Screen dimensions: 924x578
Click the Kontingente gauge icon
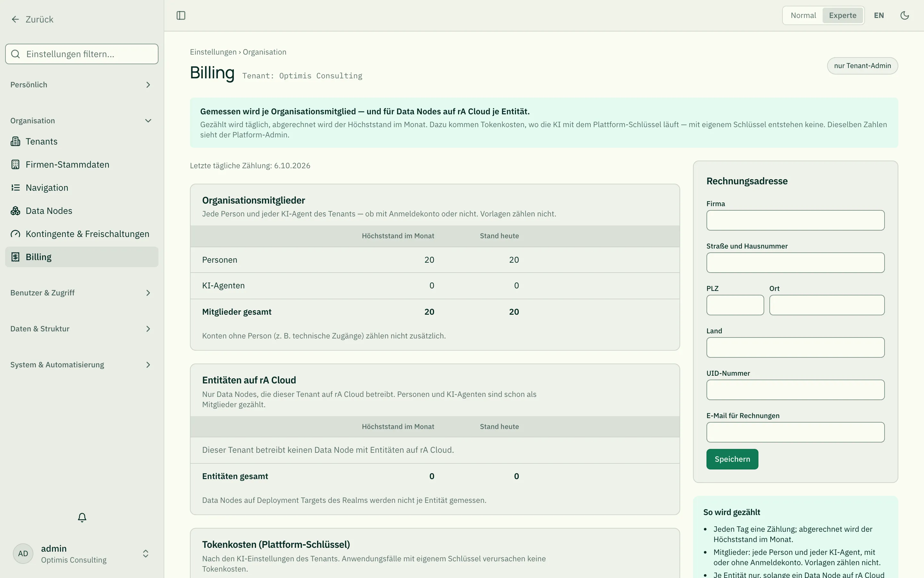(15, 234)
